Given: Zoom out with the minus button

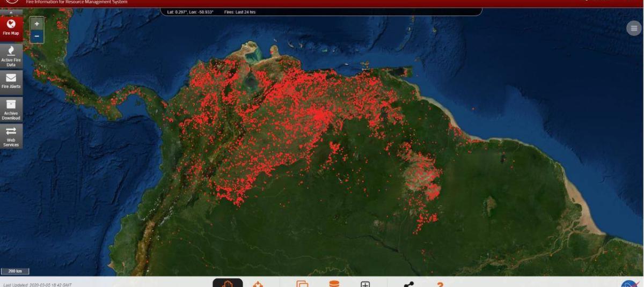Looking at the screenshot, I should coord(36,36).
